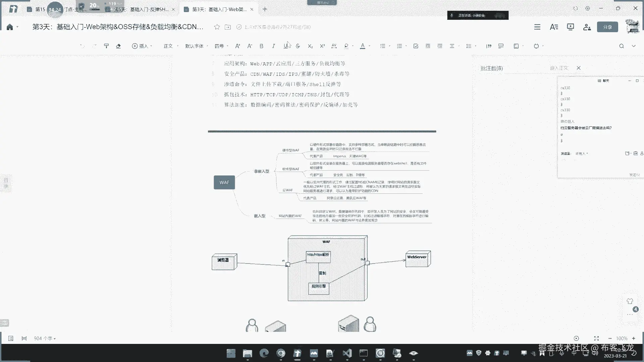Apply superscript formatting
The height and width of the screenshot is (362, 644).
[322, 46]
